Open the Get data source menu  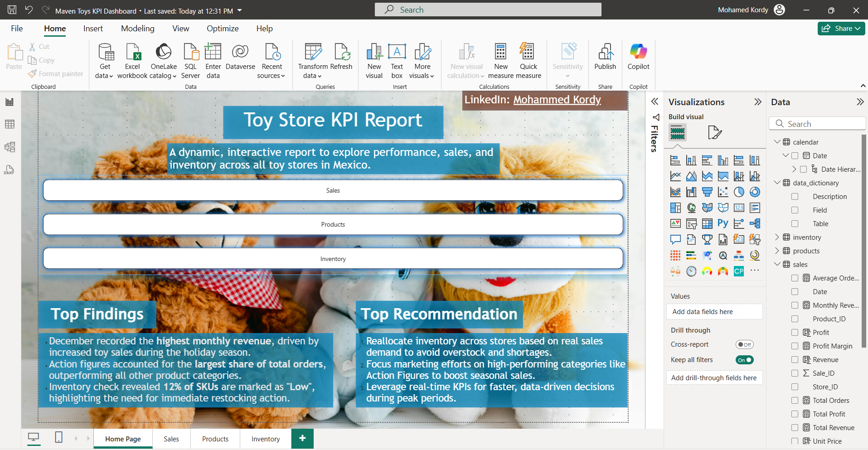coord(105,61)
